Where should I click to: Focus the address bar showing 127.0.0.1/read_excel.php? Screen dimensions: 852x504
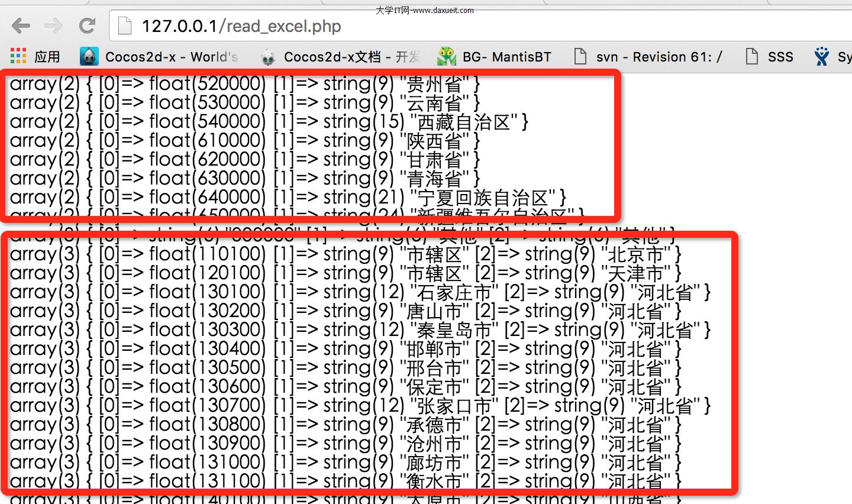pos(479,26)
